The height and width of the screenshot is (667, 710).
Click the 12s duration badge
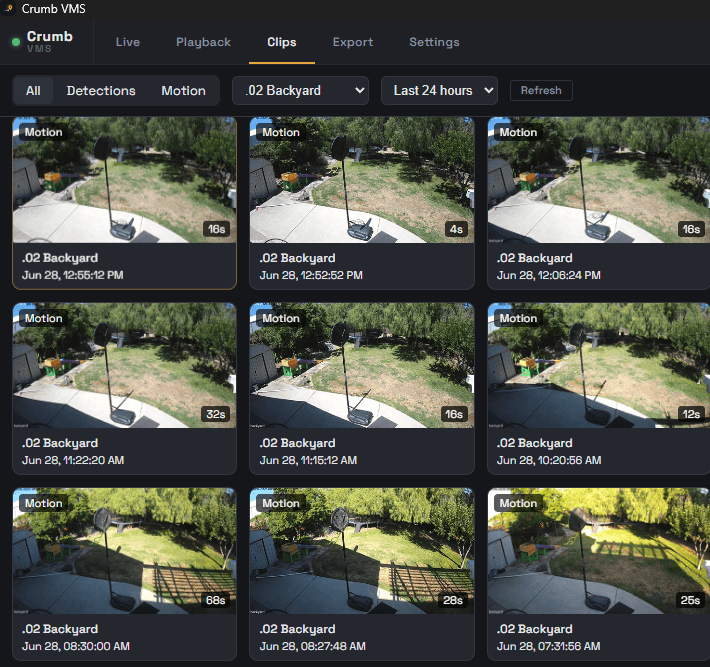tap(691, 414)
